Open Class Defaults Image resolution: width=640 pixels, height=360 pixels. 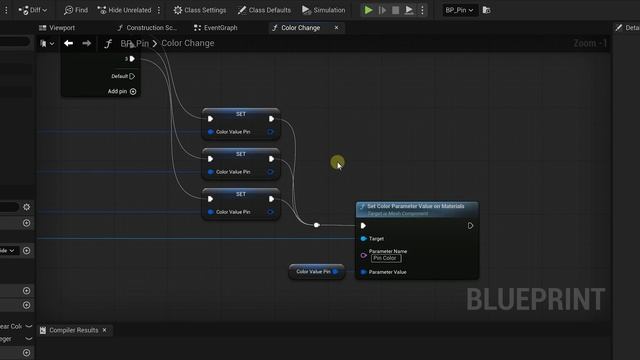264,10
